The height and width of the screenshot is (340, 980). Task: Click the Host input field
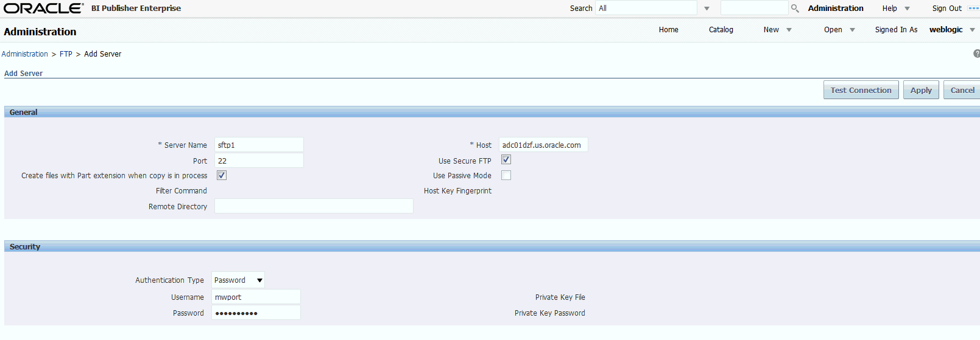[x=543, y=145]
